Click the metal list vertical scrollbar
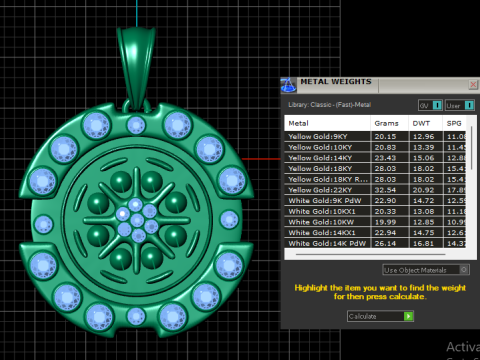Viewport: 480px width, 360px height. [x=471, y=148]
